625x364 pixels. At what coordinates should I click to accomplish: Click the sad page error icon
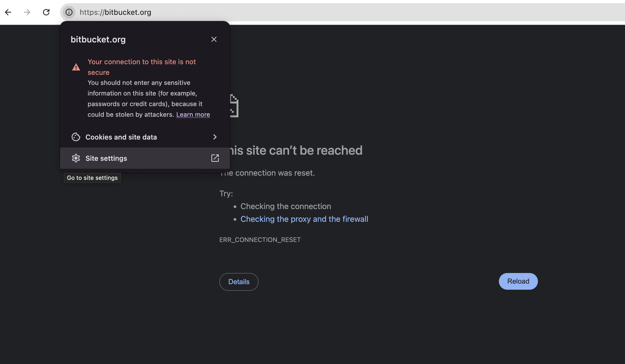click(x=234, y=106)
